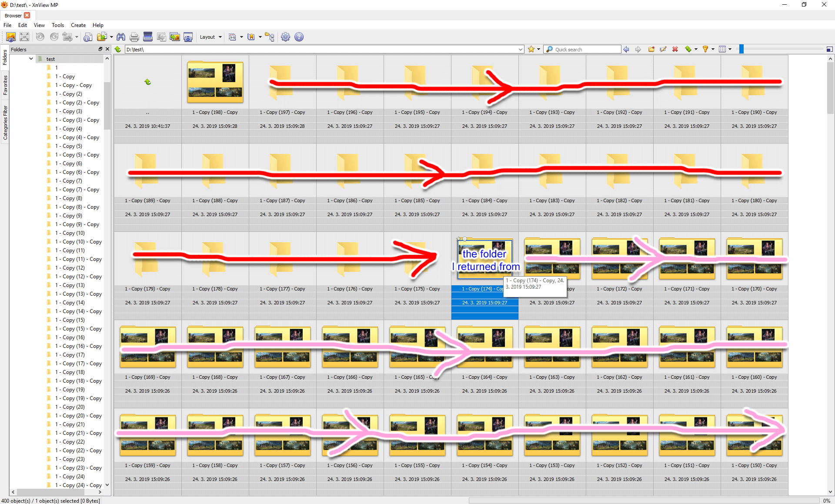Viewport: 835px width, 504px height.
Task: Click the thumbnail size slider handle
Action: pyautogui.click(x=741, y=49)
